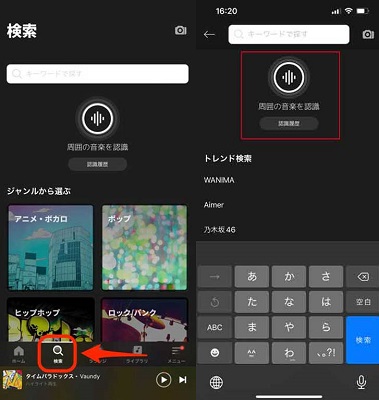Tap the さ key on keyboard
The image size is (379, 400).
[326, 276]
